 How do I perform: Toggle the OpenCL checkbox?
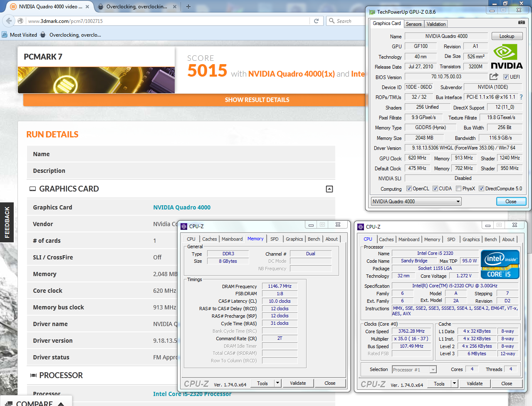pos(409,189)
